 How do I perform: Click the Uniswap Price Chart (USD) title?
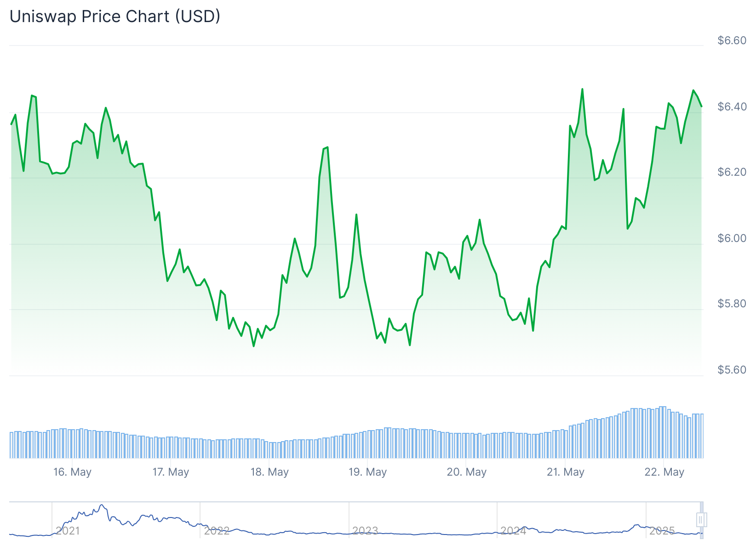point(115,17)
